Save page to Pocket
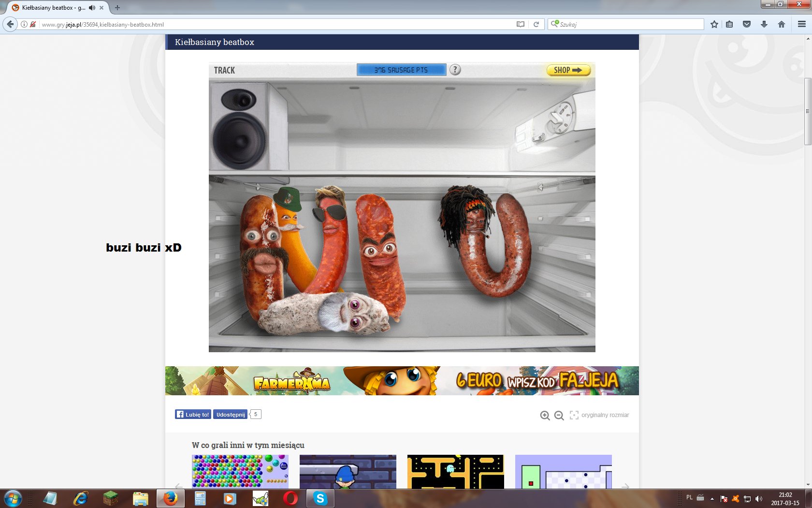This screenshot has width=812, height=508. click(747, 24)
